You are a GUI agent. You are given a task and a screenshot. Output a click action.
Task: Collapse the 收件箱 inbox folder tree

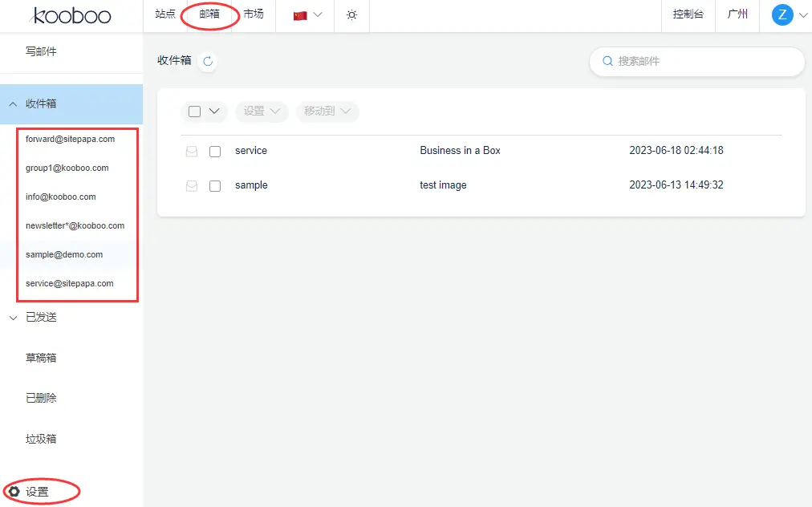[x=13, y=103]
